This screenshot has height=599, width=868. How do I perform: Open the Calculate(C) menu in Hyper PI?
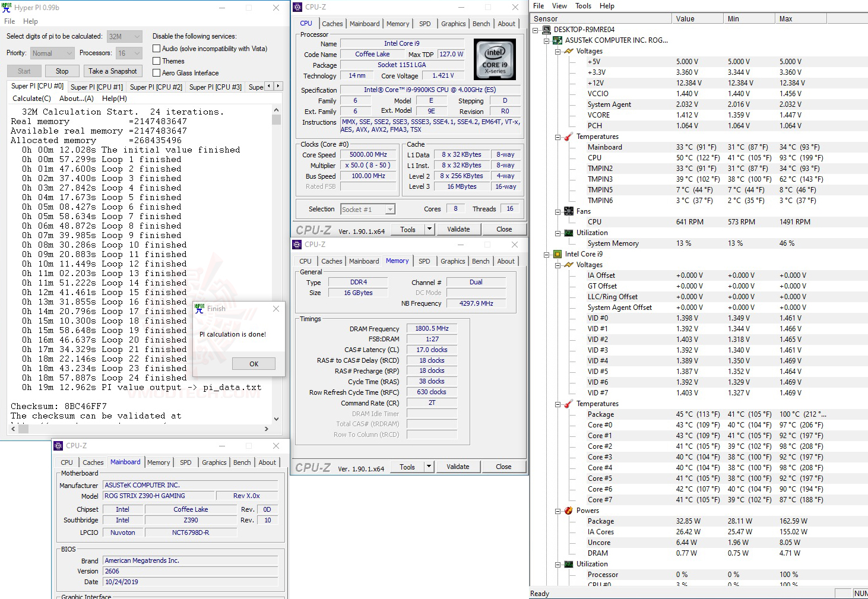[x=32, y=99]
